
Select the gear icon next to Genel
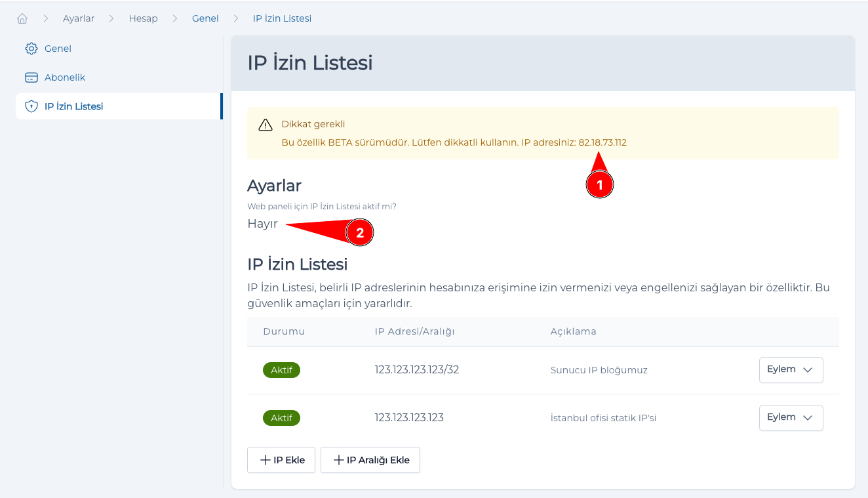click(x=30, y=48)
